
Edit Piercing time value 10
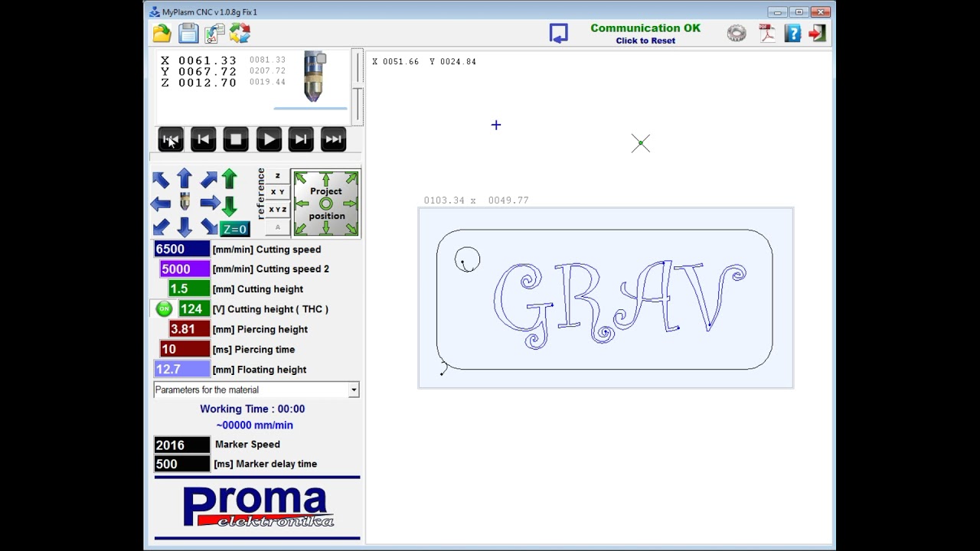click(185, 349)
